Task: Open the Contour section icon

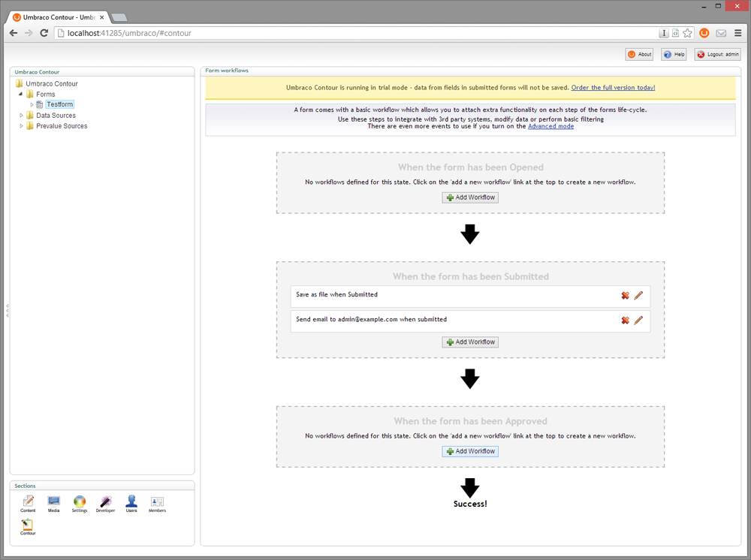Action: (x=28, y=526)
